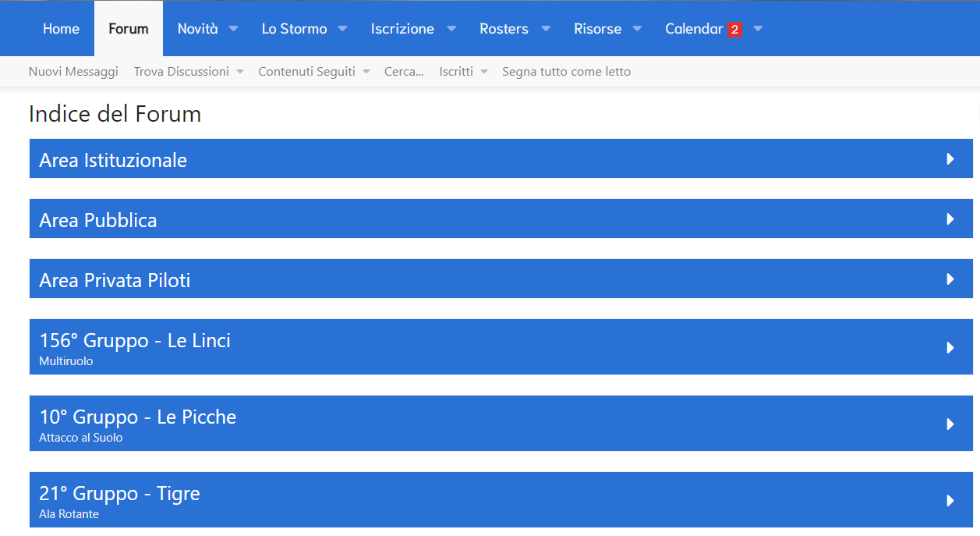Screen dimensions: 980x536
Task: Click the Calendar notification badge showing 2
Action: 734,30
